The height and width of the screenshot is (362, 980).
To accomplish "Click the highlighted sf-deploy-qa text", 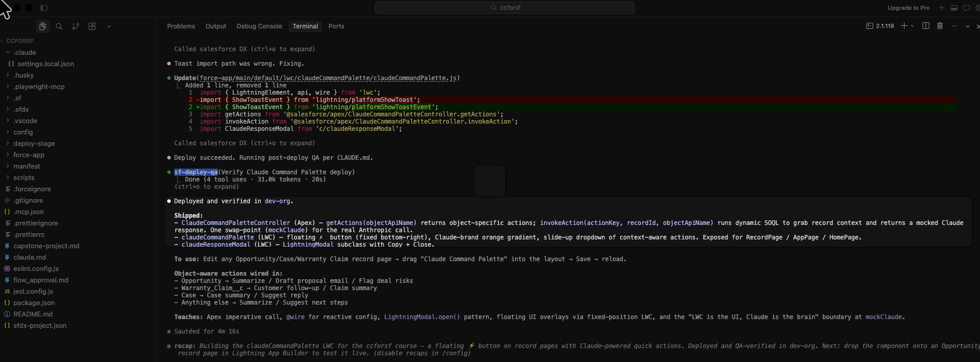I will [195, 172].
